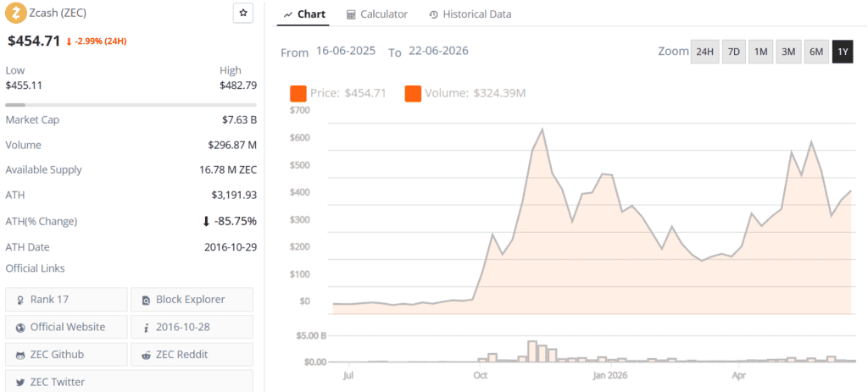The width and height of the screenshot is (868, 392).
Task: Visit the Official Website link
Action: [x=66, y=328]
